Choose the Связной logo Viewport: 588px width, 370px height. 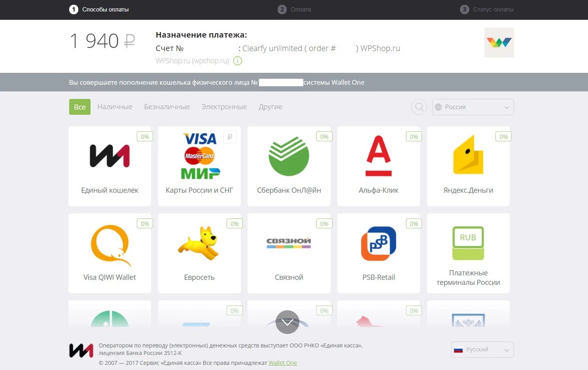point(289,243)
